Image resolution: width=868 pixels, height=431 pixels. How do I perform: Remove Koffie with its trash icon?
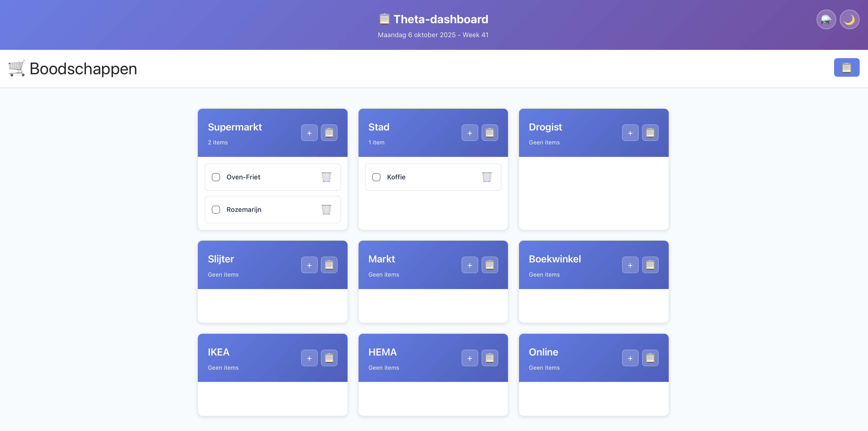pyautogui.click(x=486, y=177)
